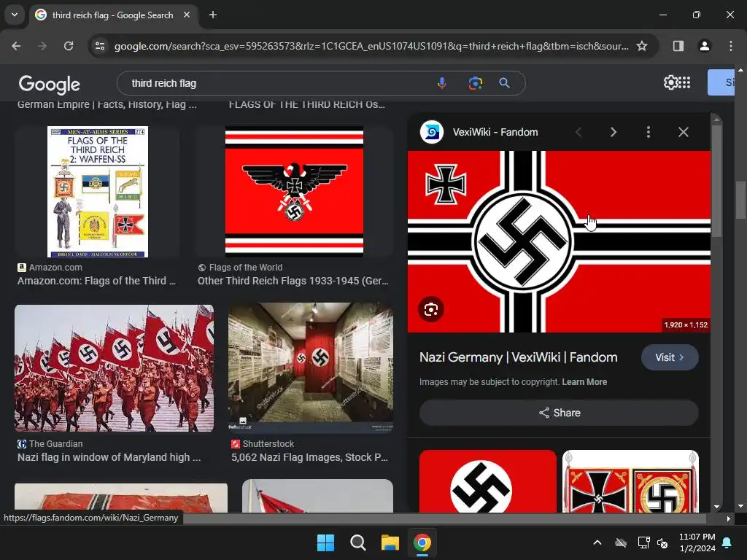Click '5,062 Nazi Flag Images, Stock P...' caption
Image resolution: width=747 pixels, height=560 pixels.
pos(309,457)
